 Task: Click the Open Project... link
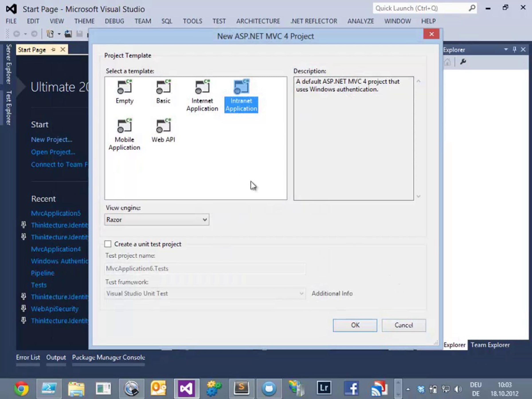[x=53, y=152]
